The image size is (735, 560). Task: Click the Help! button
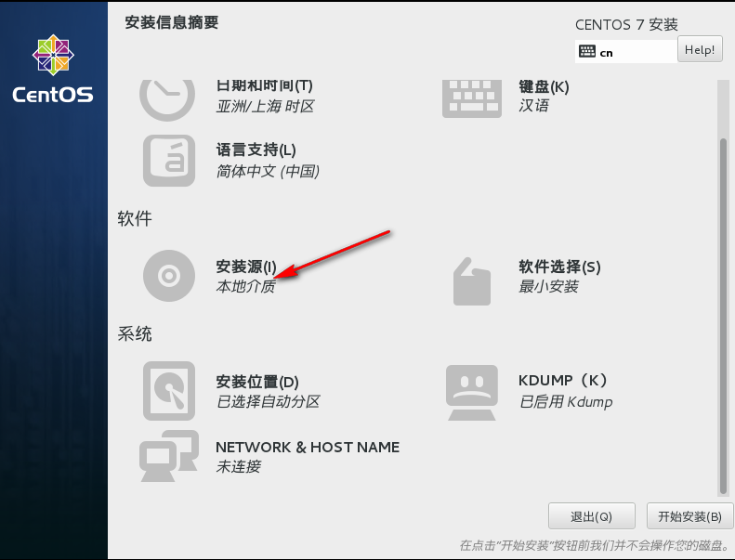click(x=700, y=49)
